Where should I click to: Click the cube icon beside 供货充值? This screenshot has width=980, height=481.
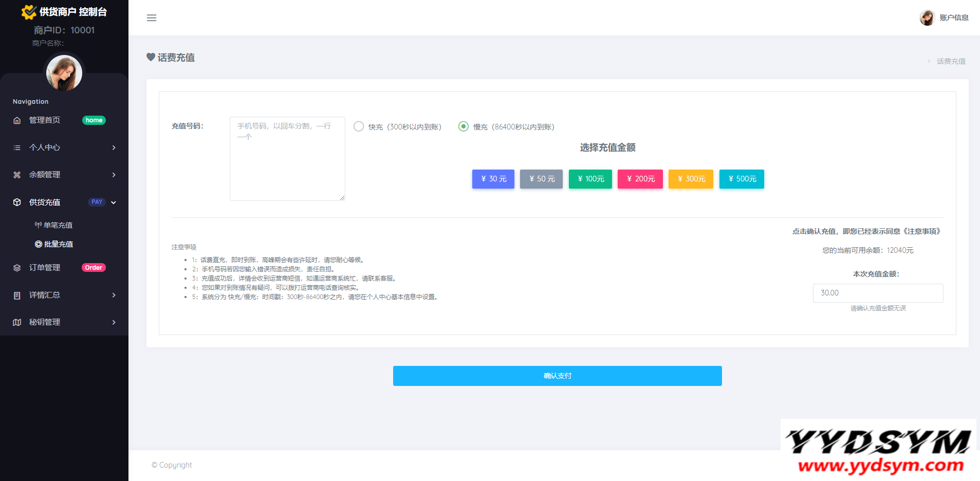pos(17,202)
